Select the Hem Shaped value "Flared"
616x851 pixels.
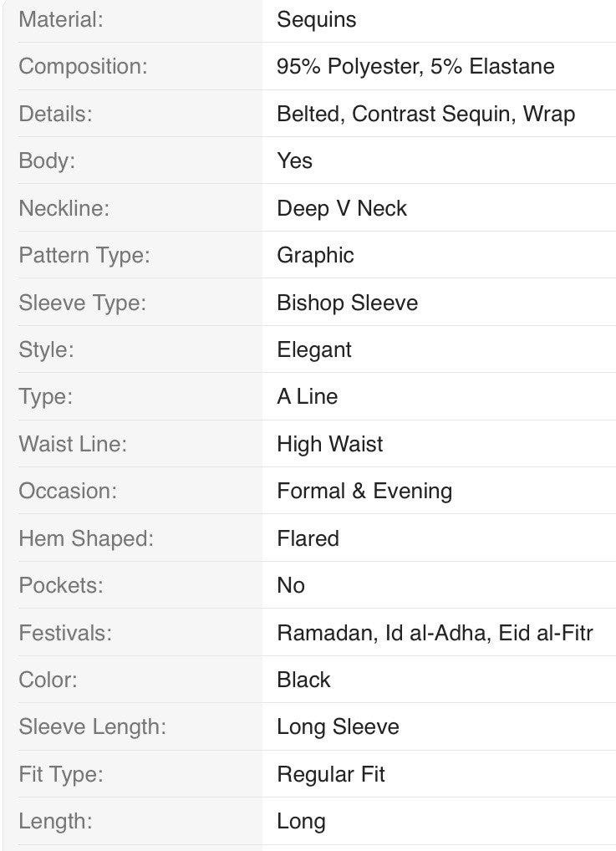click(308, 538)
